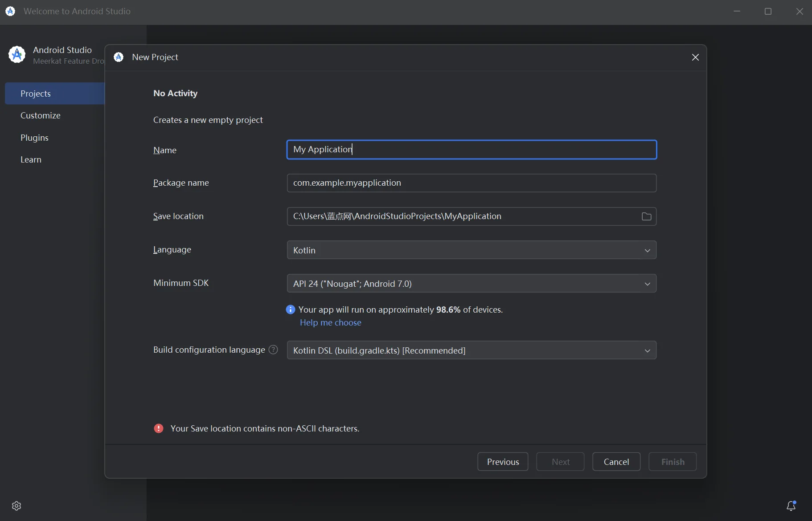This screenshot has height=521, width=812.
Task: Click the help question mark beside Build configuration language
Action: click(273, 350)
